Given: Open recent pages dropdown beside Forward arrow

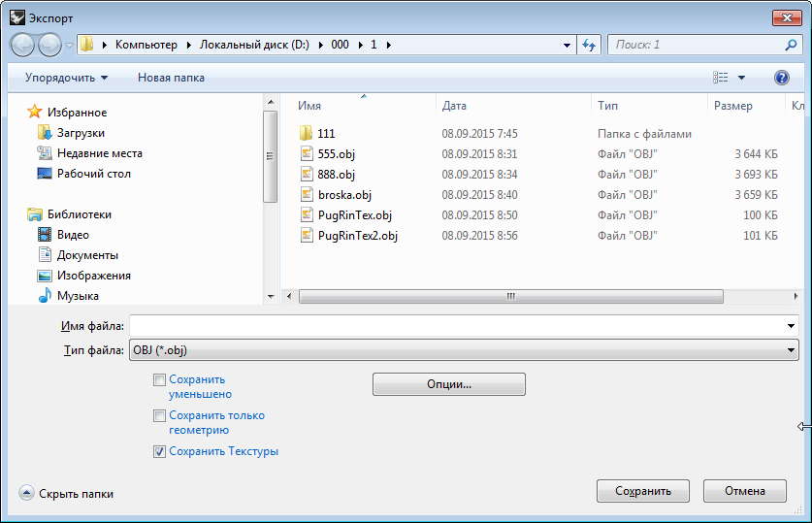Looking at the screenshot, I should (x=70, y=45).
